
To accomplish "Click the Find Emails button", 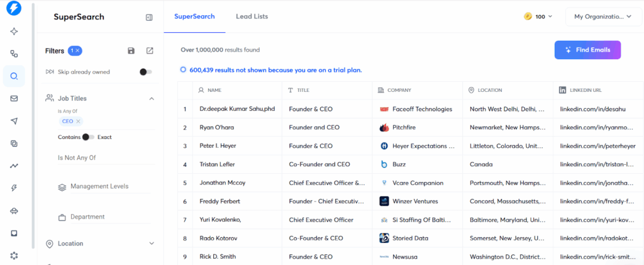I will (x=587, y=50).
